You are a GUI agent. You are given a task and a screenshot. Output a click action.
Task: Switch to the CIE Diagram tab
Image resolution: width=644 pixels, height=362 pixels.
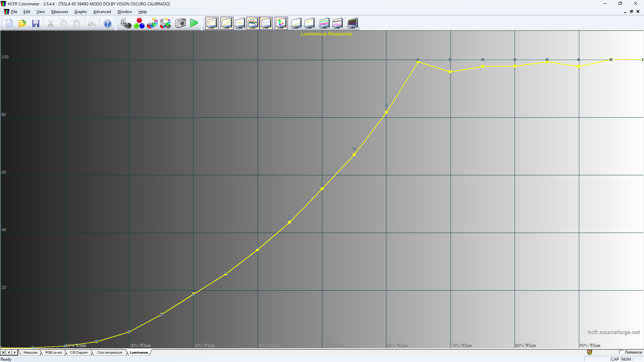(x=79, y=353)
